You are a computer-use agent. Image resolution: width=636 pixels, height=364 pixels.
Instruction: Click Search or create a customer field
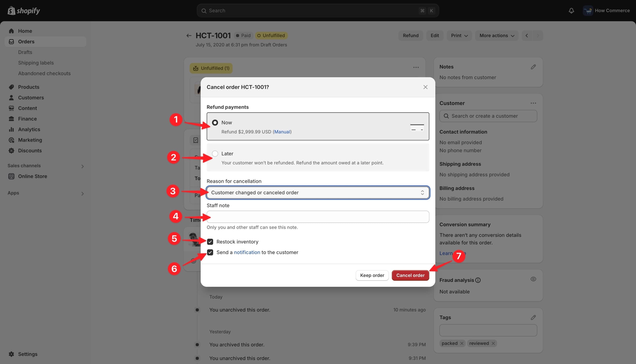coord(488,116)
